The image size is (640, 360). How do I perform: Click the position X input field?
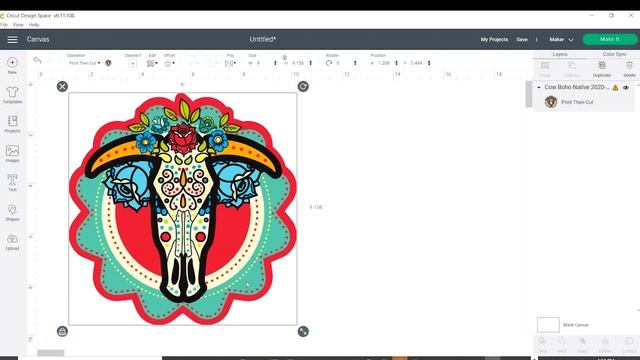385,63
